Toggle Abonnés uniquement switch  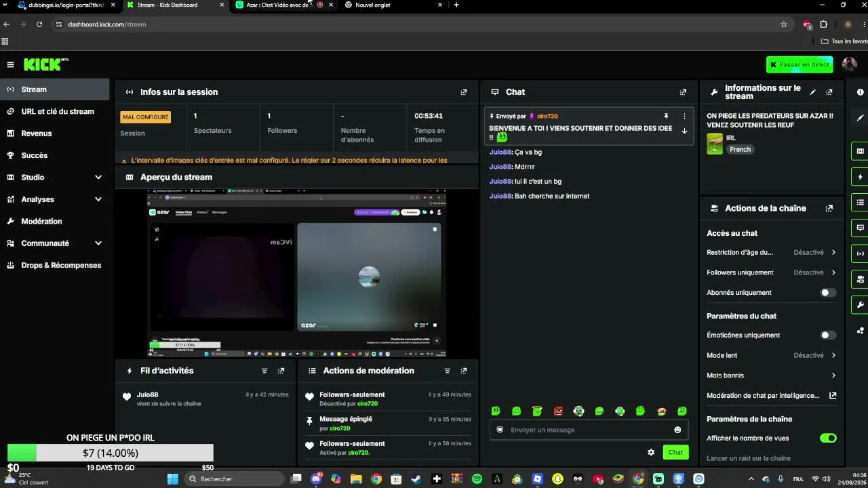(x=828, y=293)
